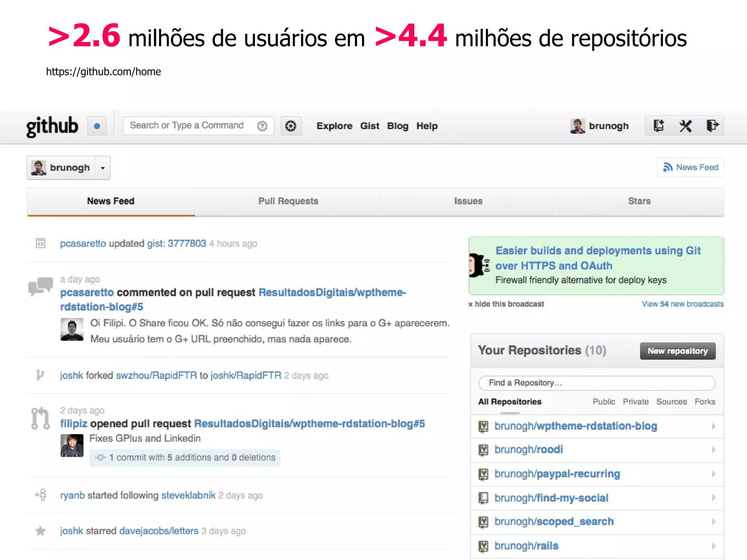Click pcasaretto comment avatar thumbnail
Viewport: 747px width, 560px height.
click(x=72, y=329)
